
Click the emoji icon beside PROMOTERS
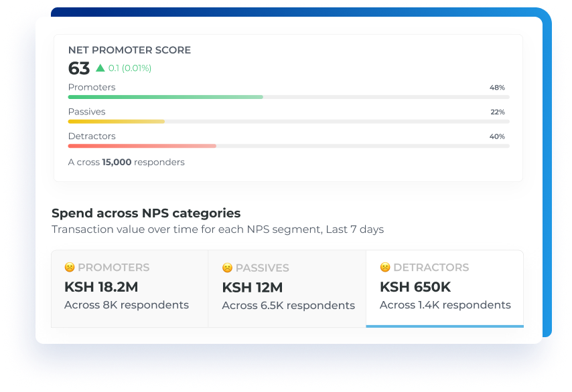[x=70, y=267]
